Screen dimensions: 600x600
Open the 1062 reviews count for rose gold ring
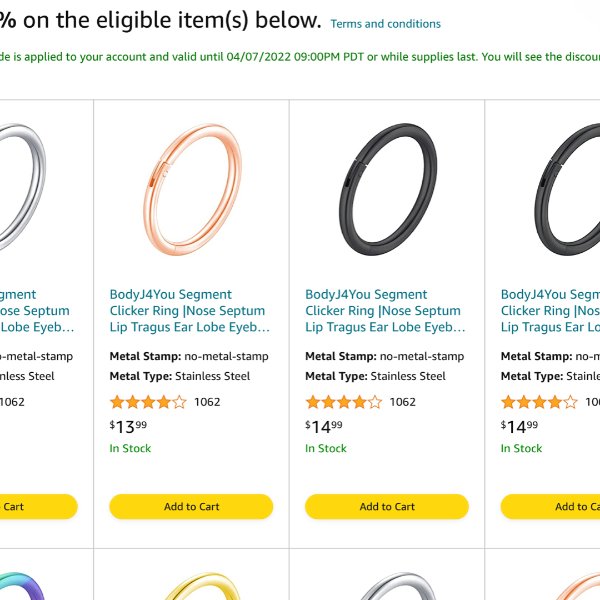point(207,402)
